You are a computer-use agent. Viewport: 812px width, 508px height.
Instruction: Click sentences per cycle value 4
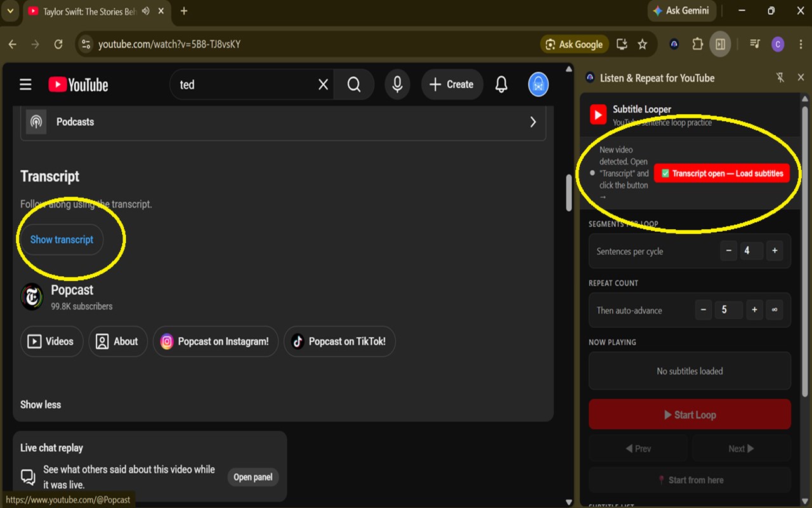tap(752, 251)
